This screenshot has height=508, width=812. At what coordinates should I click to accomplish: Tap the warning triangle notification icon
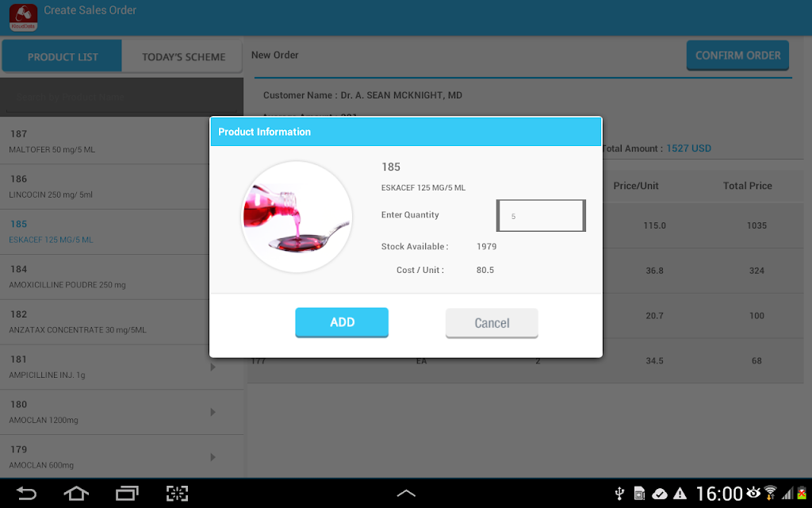tap(680, 494)
